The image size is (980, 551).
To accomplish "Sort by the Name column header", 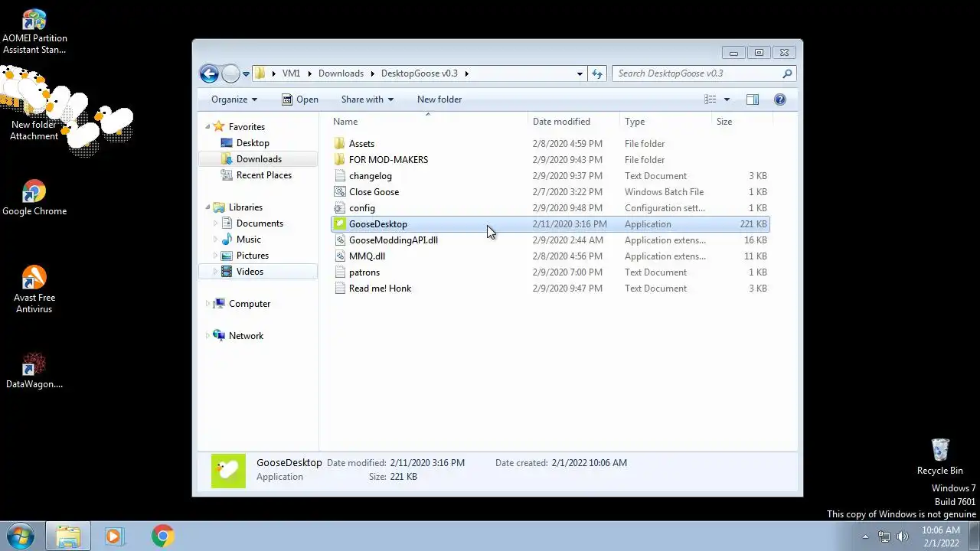I will [x=429, y=122].
